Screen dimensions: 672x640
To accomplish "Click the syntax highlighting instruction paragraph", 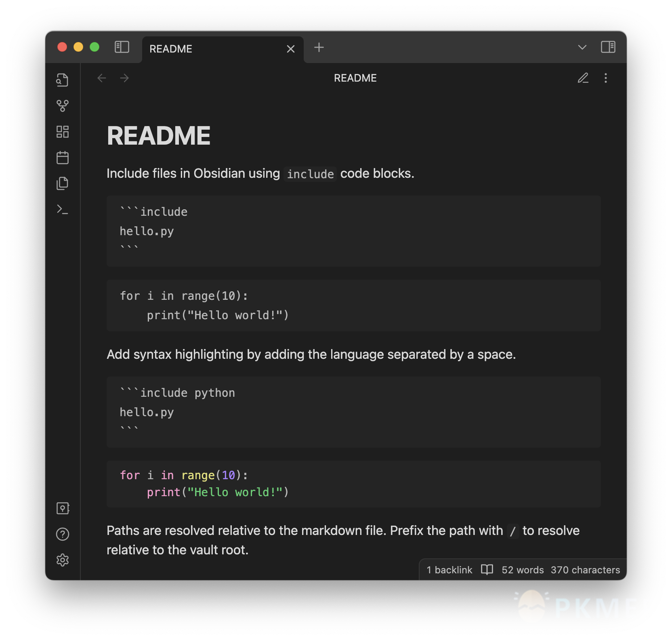I will pos(311,354).
